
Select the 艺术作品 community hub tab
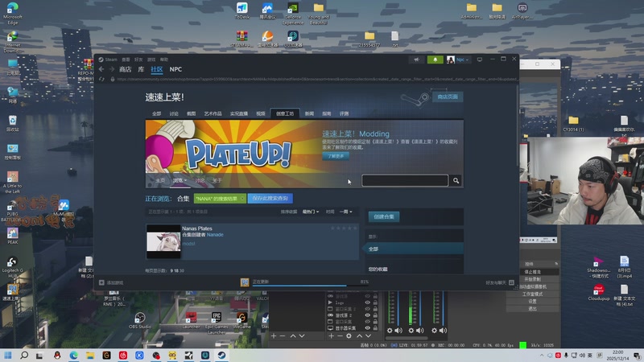point(213,113)
